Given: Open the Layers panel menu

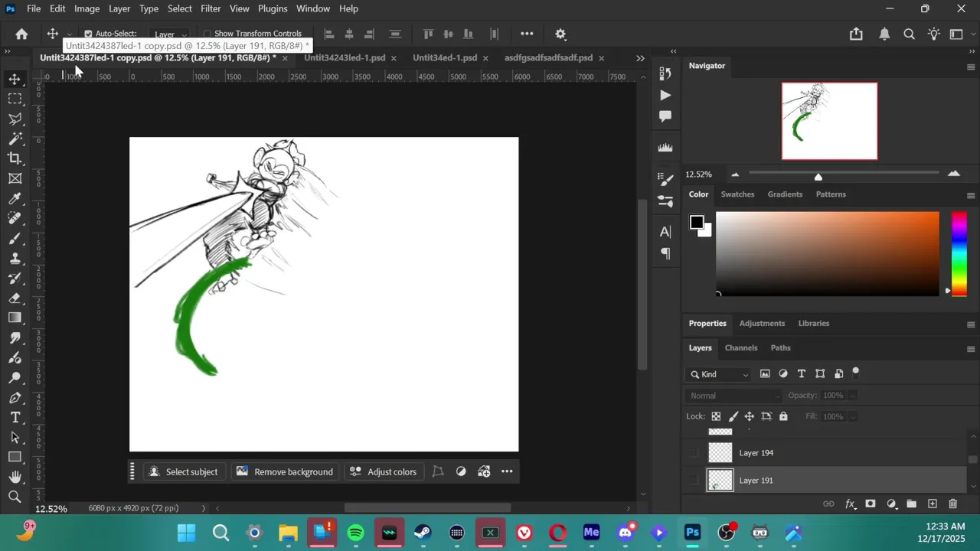Looking at the screenshot, I should coord(971,349).
